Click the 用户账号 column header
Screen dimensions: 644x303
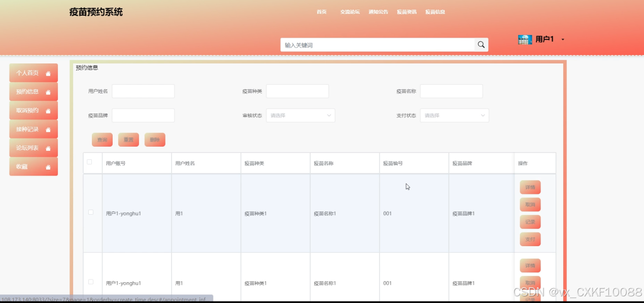pyautogui.click(x=116, y=163)
